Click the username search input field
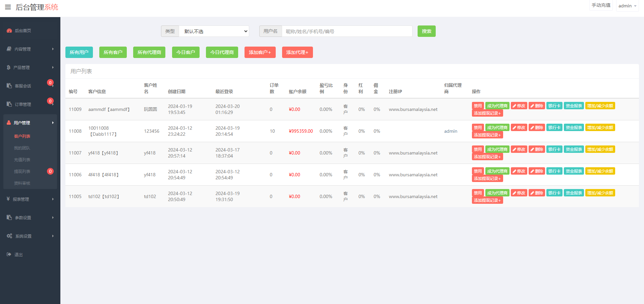This screenshot has width=644, height=304. point(347,31)
